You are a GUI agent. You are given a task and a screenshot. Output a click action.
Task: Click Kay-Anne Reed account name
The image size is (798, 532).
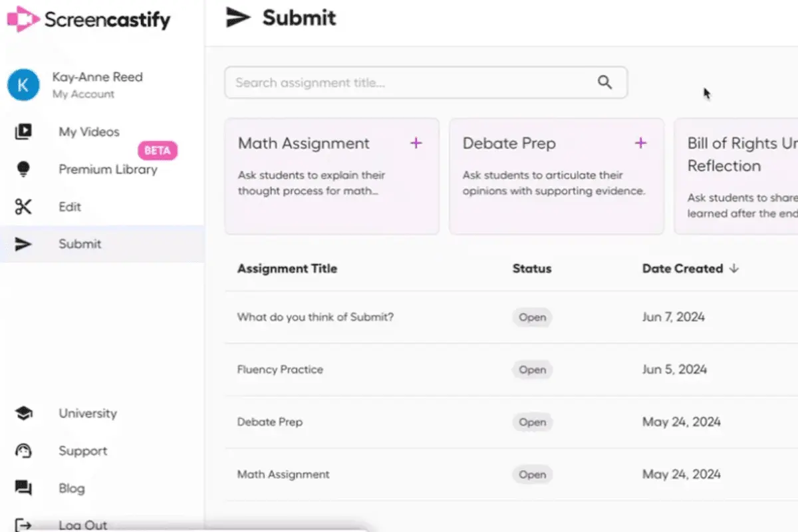(98, 77)
